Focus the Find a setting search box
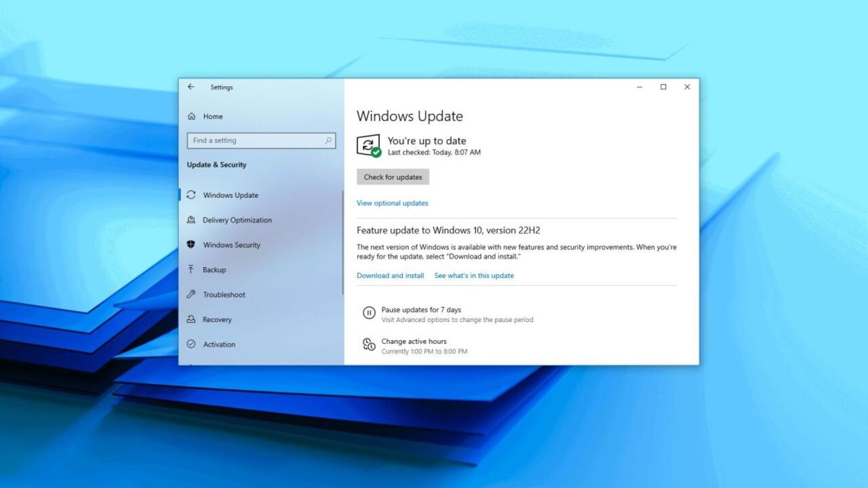Viewport: 868px width, 488px height. [x=261, y=140]
